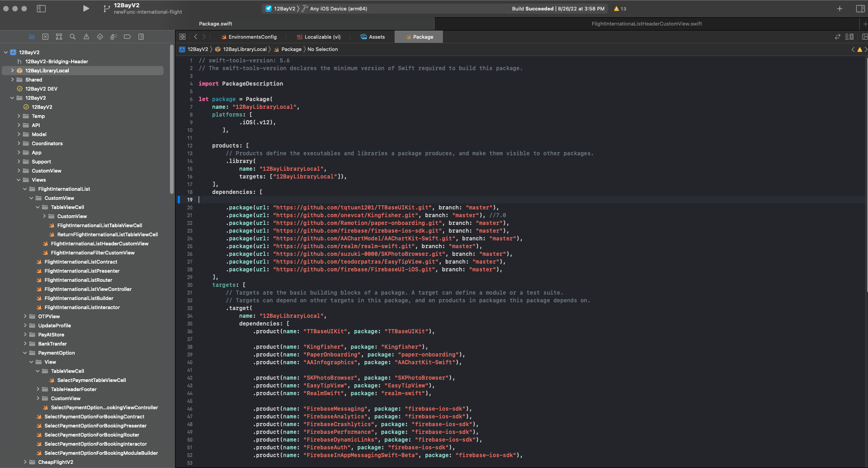Toggle the inspectors panel on the right
This screenshot has height=468, width=868.
pyautogui.click(x=860, y=8)
